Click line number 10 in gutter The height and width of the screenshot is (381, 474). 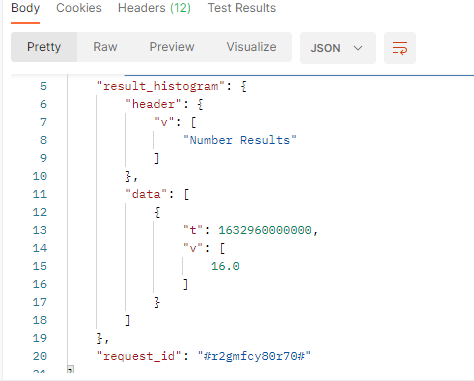click(40, 176)
